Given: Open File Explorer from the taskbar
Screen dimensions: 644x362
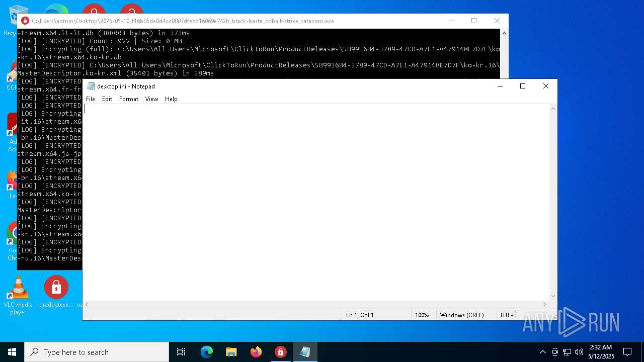Looking at the screenshot, I should (x=231, y=352).
